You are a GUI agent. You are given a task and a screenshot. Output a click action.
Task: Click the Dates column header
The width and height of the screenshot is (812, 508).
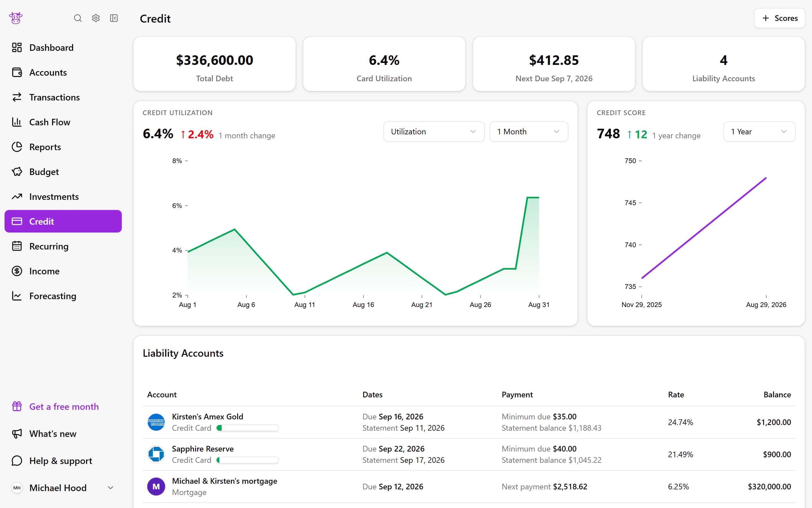click(x=372, y=395)
